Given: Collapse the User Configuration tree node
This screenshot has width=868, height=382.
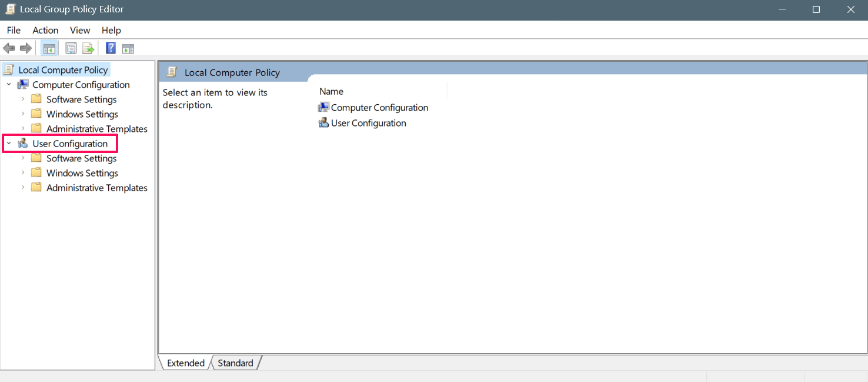Looking at the screenshot, I should point(9,144).
